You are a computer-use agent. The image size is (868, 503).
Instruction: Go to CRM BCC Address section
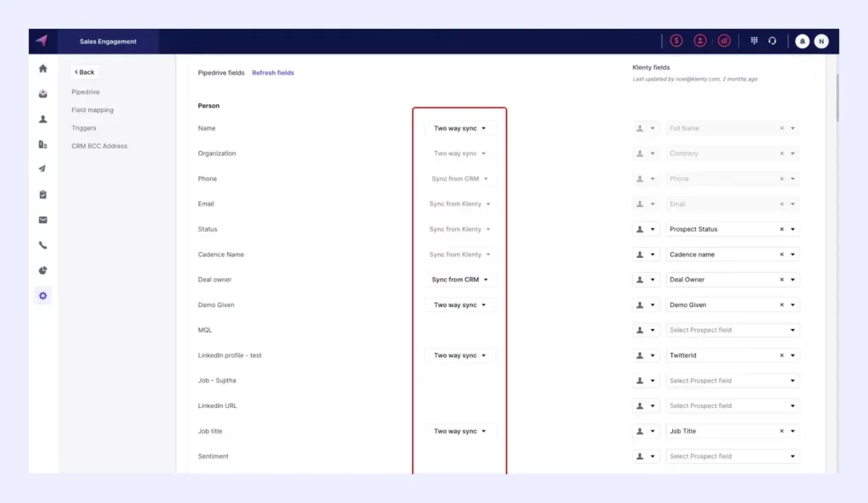pyautogui.click(x=99, y=146)
